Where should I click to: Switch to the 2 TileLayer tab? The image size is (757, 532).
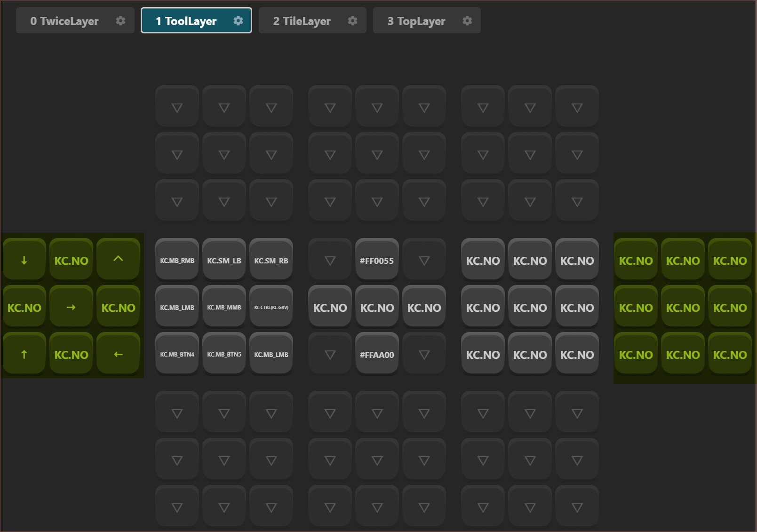(x=302, y=21)
